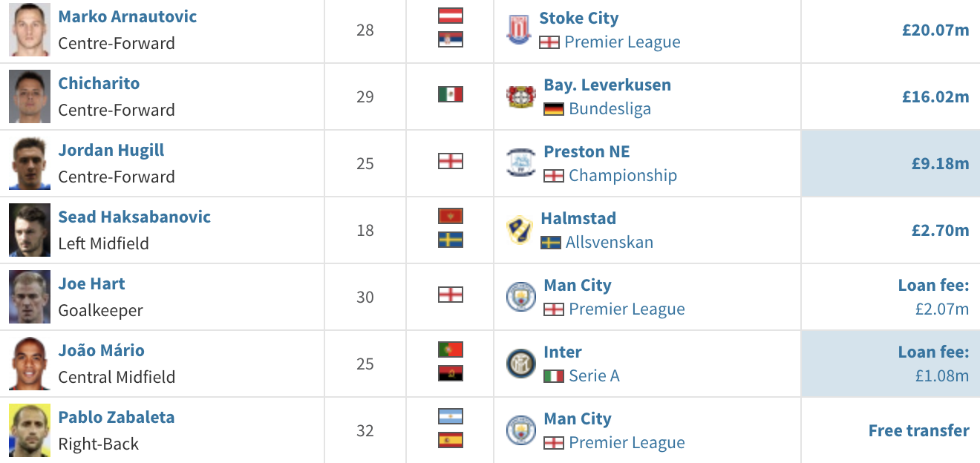The width and height of the screenshot is (980, 463).
Task: Click Man City crest in Joe Hart row
Action: [520, 297]
